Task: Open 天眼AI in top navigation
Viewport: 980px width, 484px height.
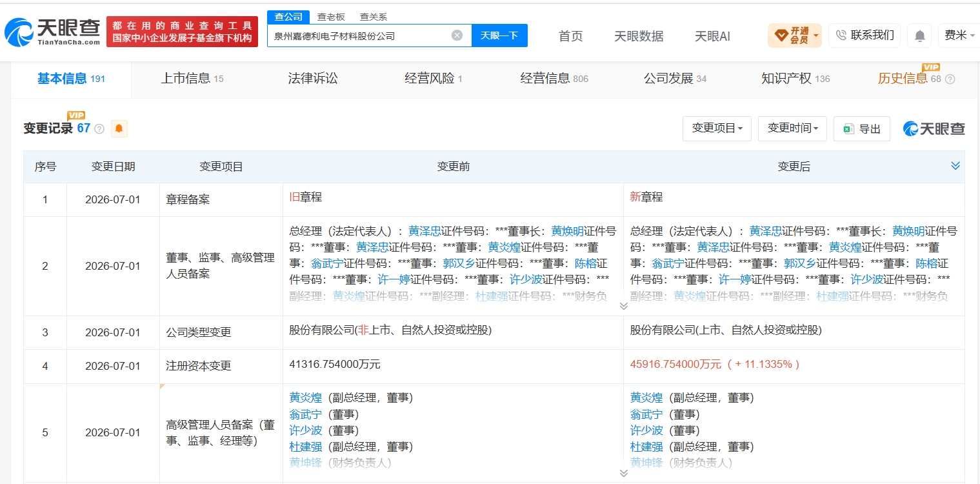Action: tap(712, 36)
